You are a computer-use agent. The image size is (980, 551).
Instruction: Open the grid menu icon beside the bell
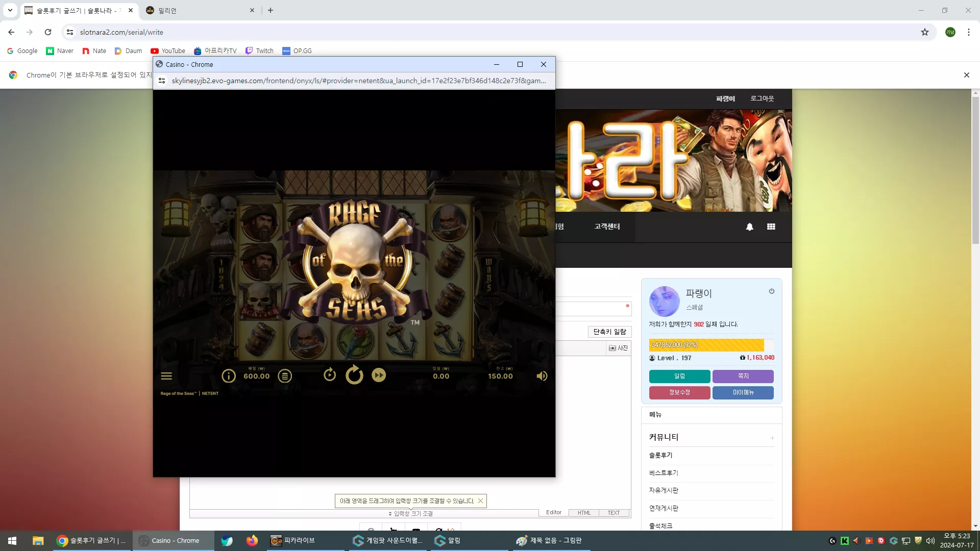click(771, 227)
